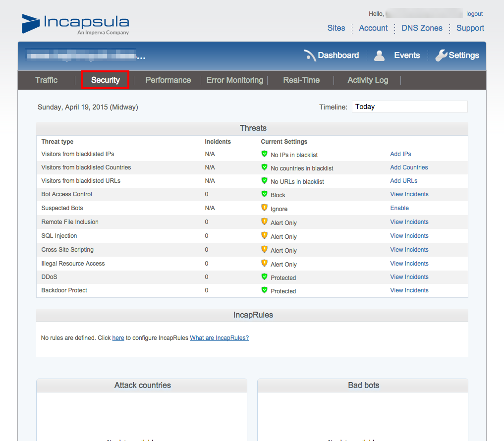The height and width of the screenshot is (441, 504).
Task: View Incidents for Cross Site Scripting
Action: (x=409, y=250)
